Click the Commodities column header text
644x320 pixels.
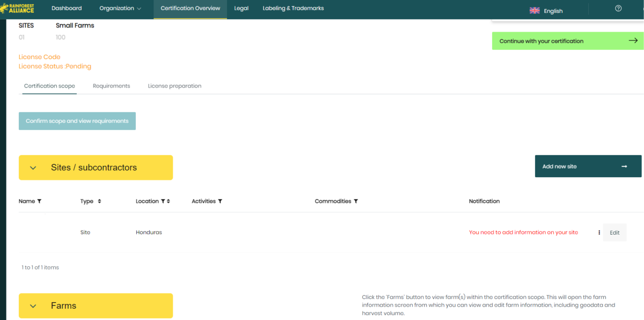pos(333,201)
